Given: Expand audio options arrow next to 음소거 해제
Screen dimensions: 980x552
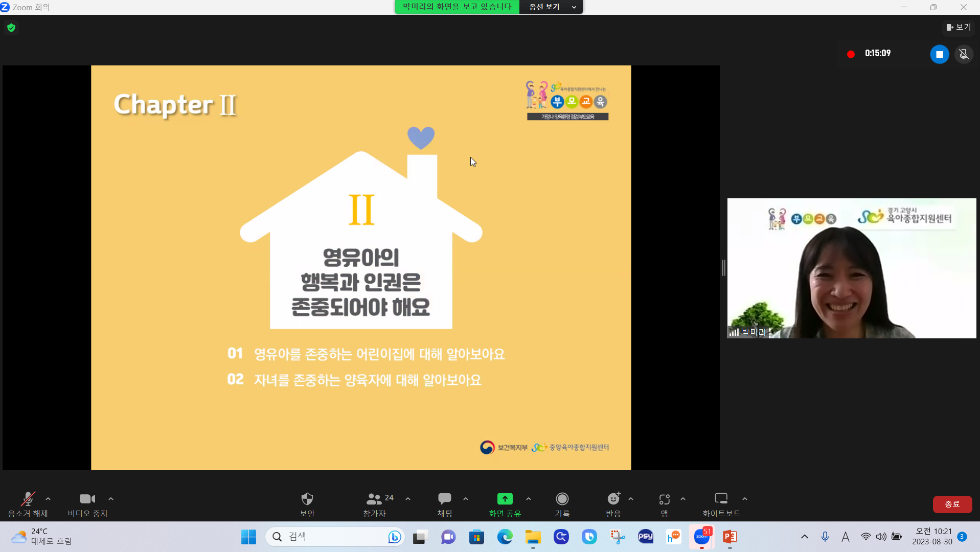Looking at the screenshot, I should (x=48, y=499).
